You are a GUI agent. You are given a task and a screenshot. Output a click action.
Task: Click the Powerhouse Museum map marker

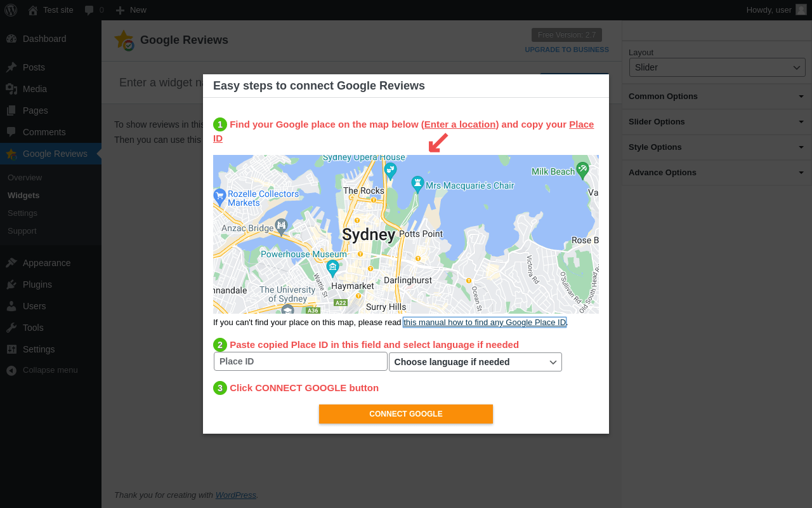[x=332, y=269]
